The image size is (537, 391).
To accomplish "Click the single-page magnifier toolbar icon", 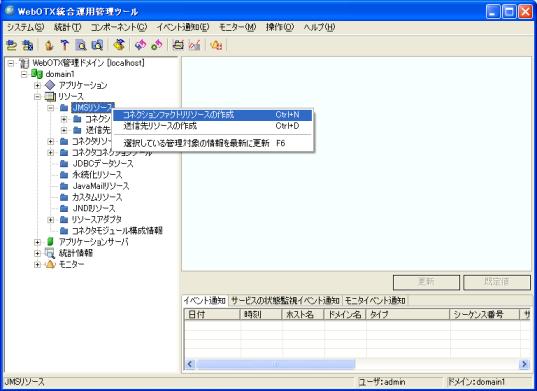I will click(81, 45).
